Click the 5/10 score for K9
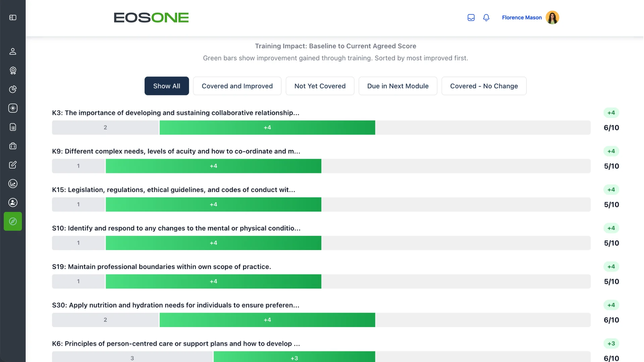This screenshot has height=362, width=644. (x=611, y=166)
